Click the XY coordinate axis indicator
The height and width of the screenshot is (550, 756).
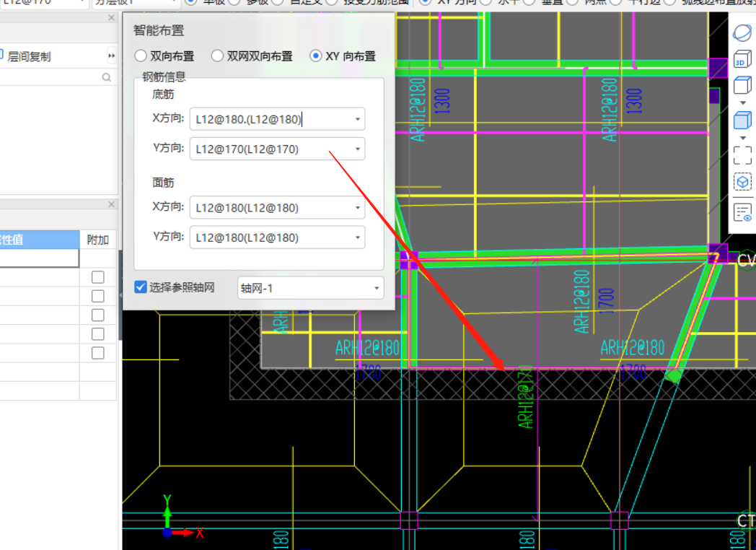click(183, 518)
